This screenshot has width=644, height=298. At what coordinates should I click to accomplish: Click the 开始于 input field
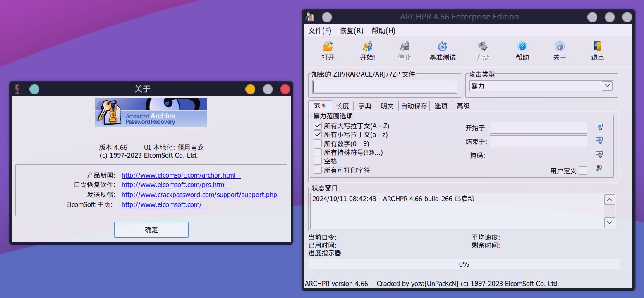click(538, 127)
